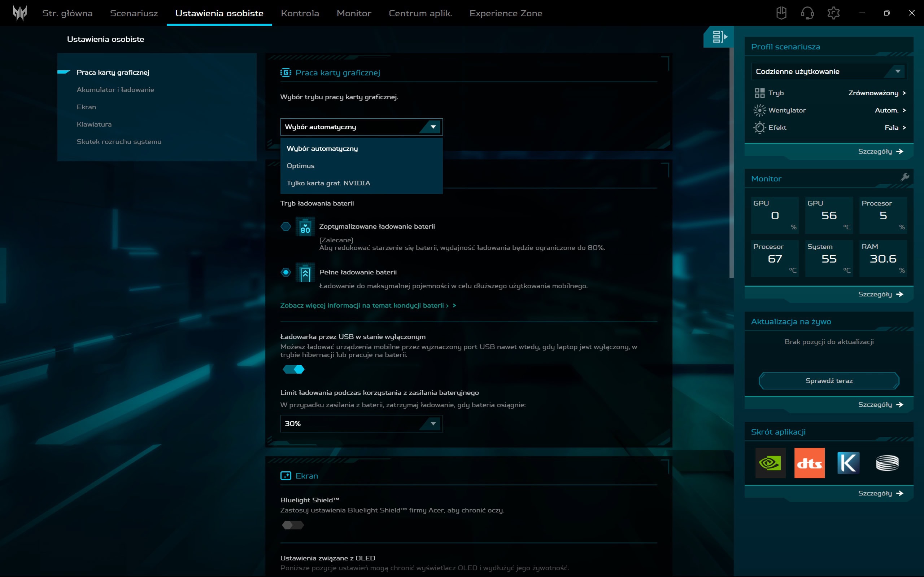
Task: Expand the 30% charge limit dropdown
Action: coord(361,424)
